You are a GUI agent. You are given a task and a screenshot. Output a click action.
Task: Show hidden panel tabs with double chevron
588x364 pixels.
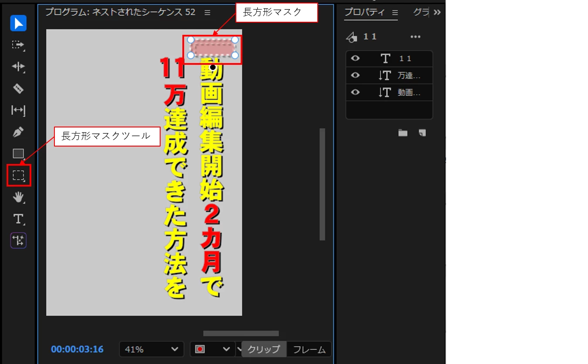tap(437, 12)
